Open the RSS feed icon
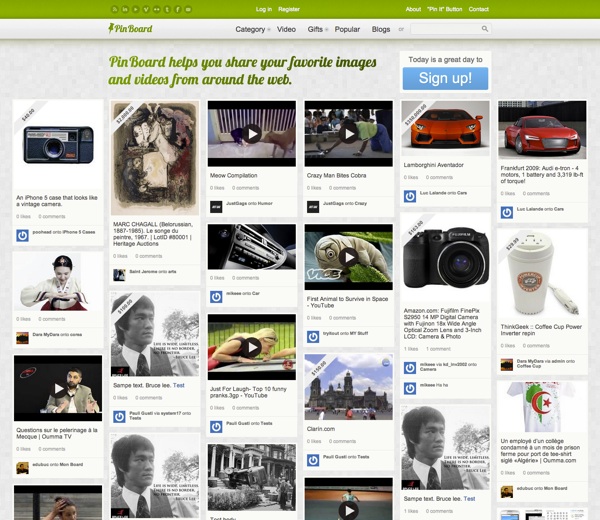Image resolution: width=600 pixels, height=520 pixels. [114, 9]
